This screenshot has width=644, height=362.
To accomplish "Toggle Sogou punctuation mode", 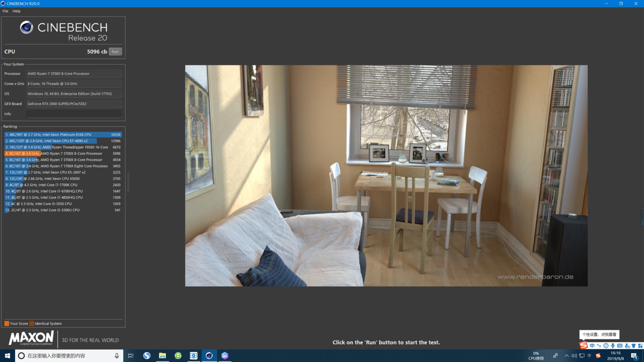I will (599, 346).
